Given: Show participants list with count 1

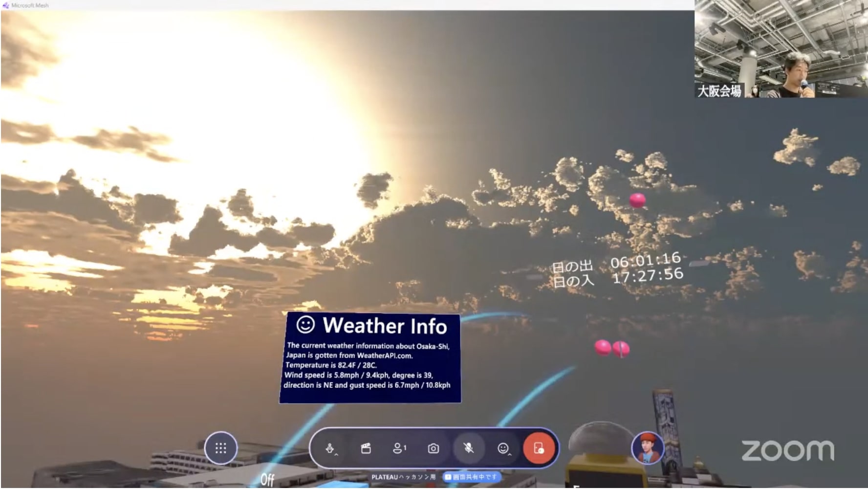Looking at the screenshot, I should (x=399, y=448).
